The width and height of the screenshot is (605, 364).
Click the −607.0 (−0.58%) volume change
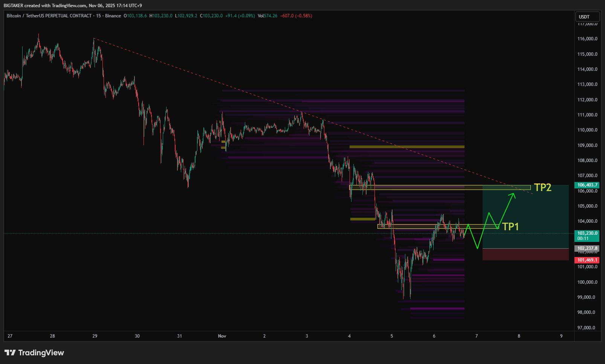point(296,16)
